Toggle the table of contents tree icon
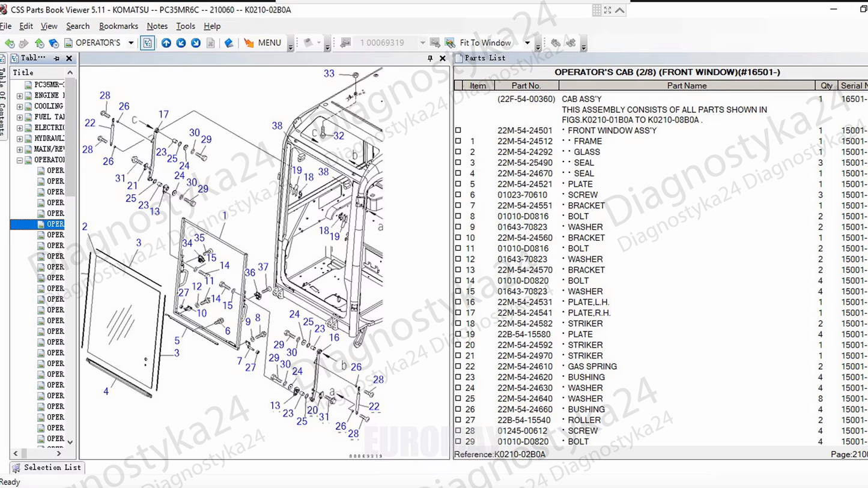The height and width of the screenshot is (488, 868). tap(147, 43)
